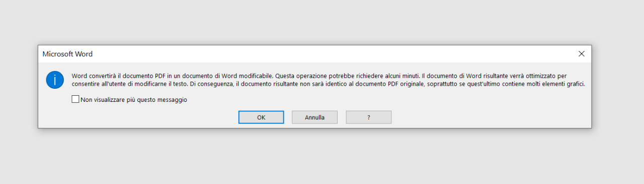Tick the don't-show-again checkbox square
This screenshot has height=184, width=644.
75,100
